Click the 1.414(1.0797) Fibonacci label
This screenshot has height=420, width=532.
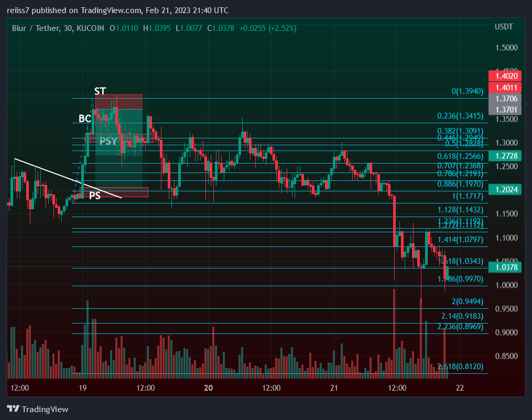pos(460,240)
